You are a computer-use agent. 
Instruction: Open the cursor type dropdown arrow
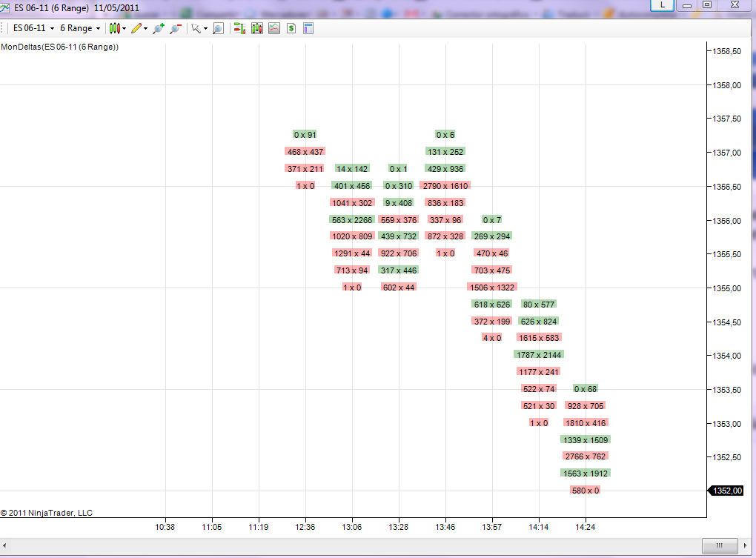(x=205, y=28)
